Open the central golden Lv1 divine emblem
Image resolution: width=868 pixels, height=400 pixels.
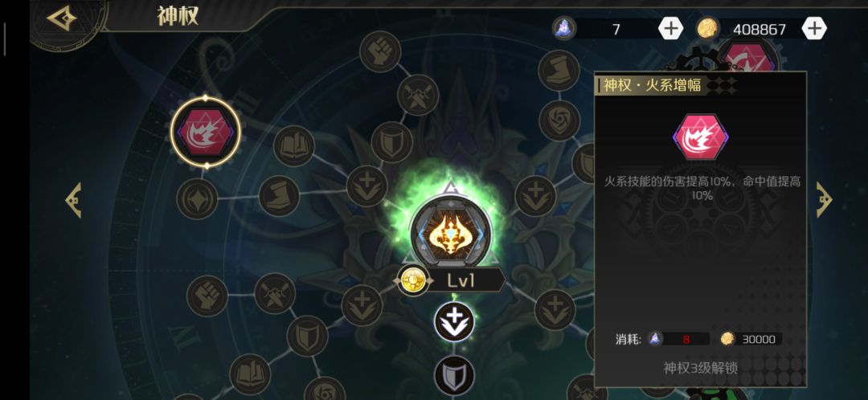point(451,231)
